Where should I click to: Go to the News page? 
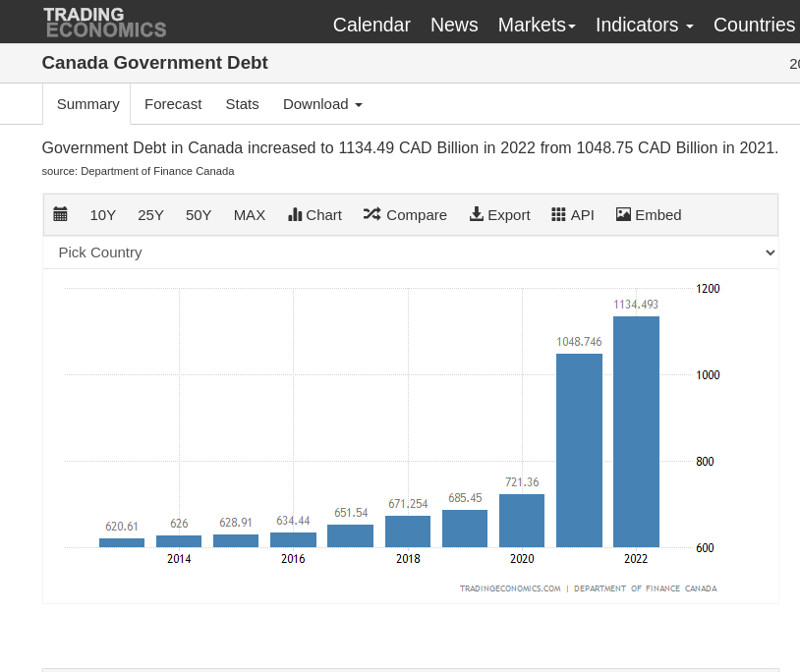pos(454,25)
